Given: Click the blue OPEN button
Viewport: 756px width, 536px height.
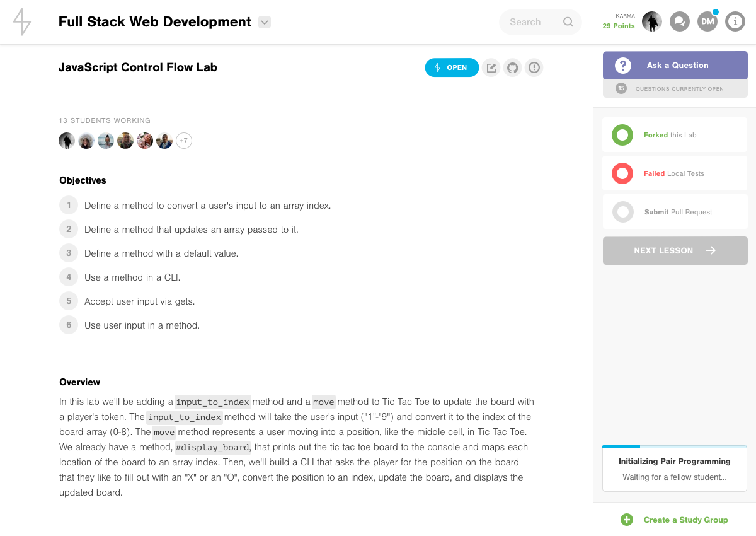Looking at the screenshot, I should 451,67.
